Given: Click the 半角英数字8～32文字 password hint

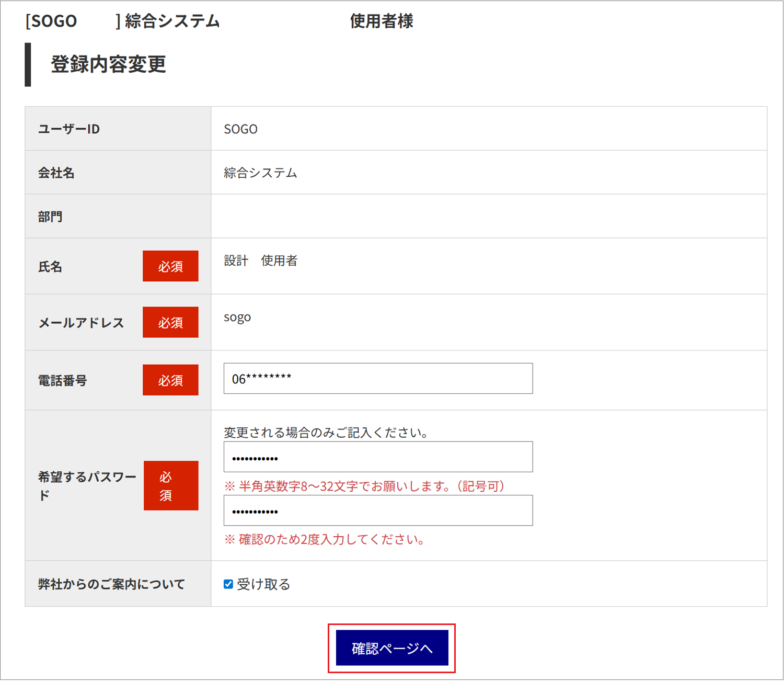Looking at the screenshot, I should (x=365, y=486).
